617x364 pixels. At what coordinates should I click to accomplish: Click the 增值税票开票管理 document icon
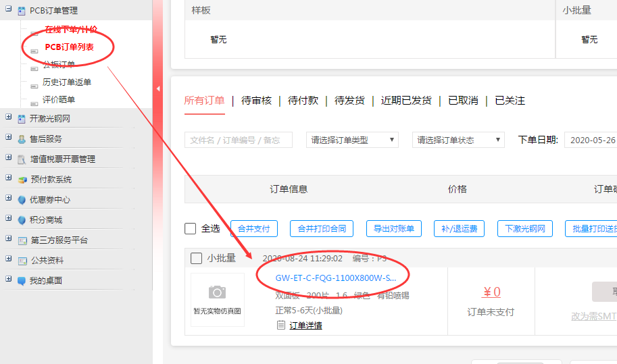point(22,159)
